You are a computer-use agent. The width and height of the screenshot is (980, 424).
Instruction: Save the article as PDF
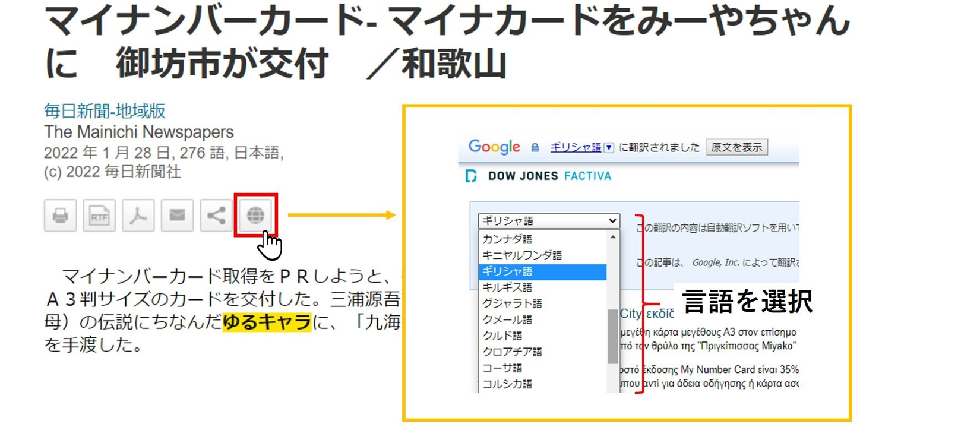(138, 215)
